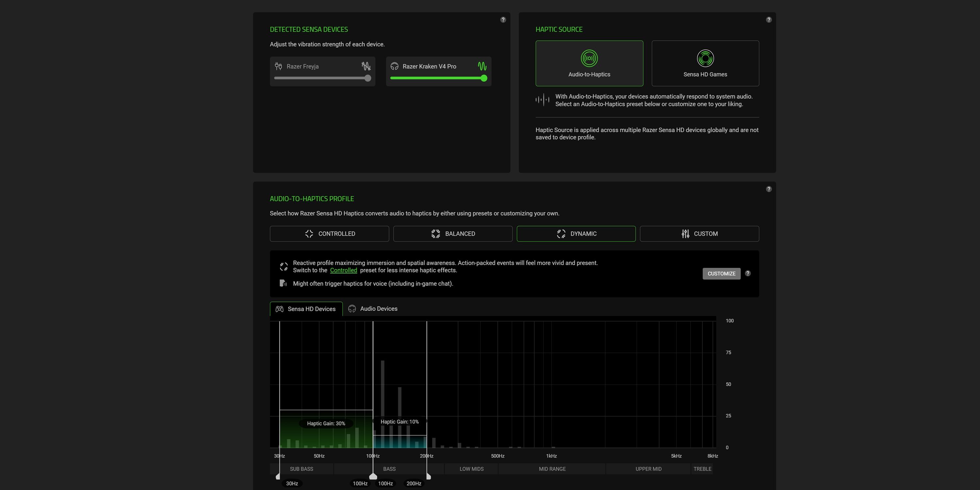Click the audio waveform icon beside description
The image size is (980, 490).
coord(542,100)
